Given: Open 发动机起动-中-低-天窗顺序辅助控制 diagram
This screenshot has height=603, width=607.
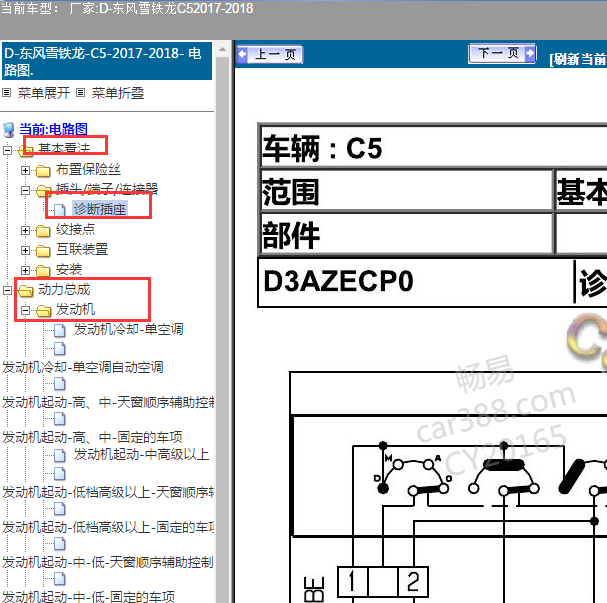Looking at the screenshot, I should [108, 562].
